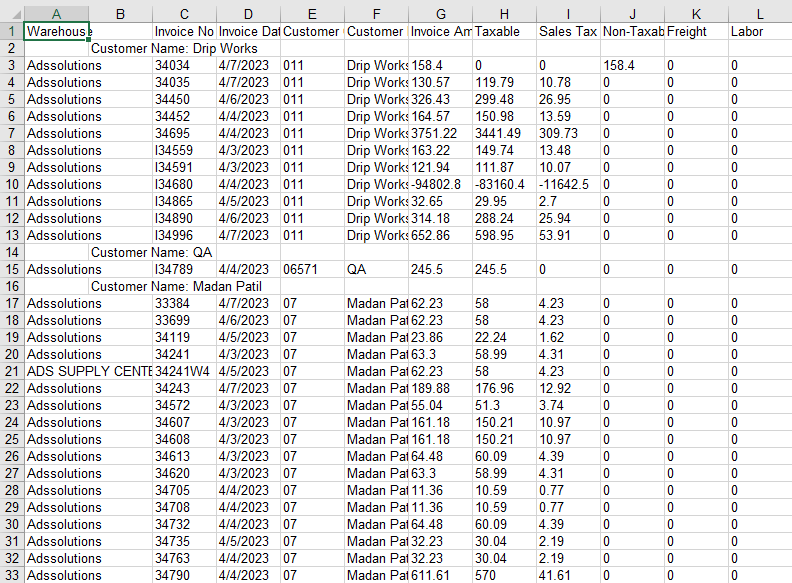Click the 'Sales Tax' header cell
792x583 pixels.
pos(568,31)
